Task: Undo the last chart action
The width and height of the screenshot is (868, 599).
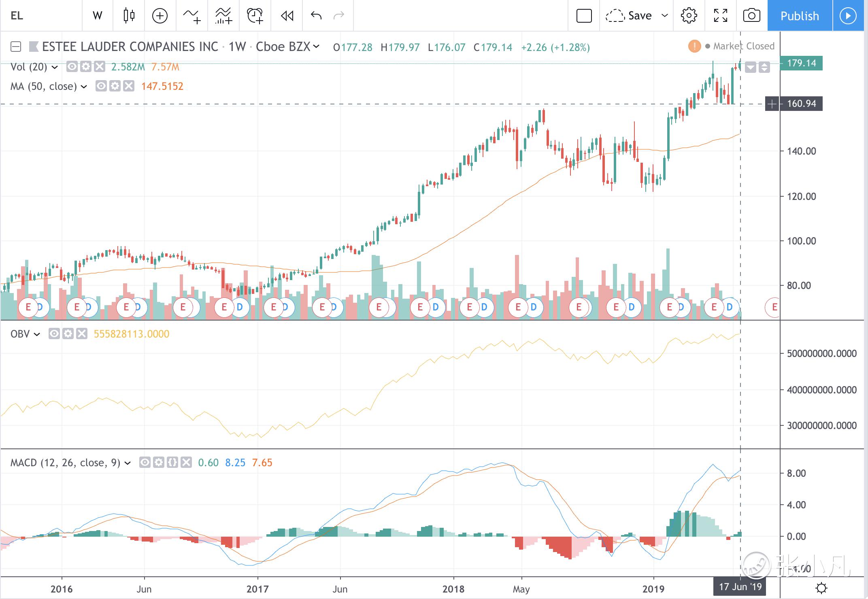Action: pos(316,16)
